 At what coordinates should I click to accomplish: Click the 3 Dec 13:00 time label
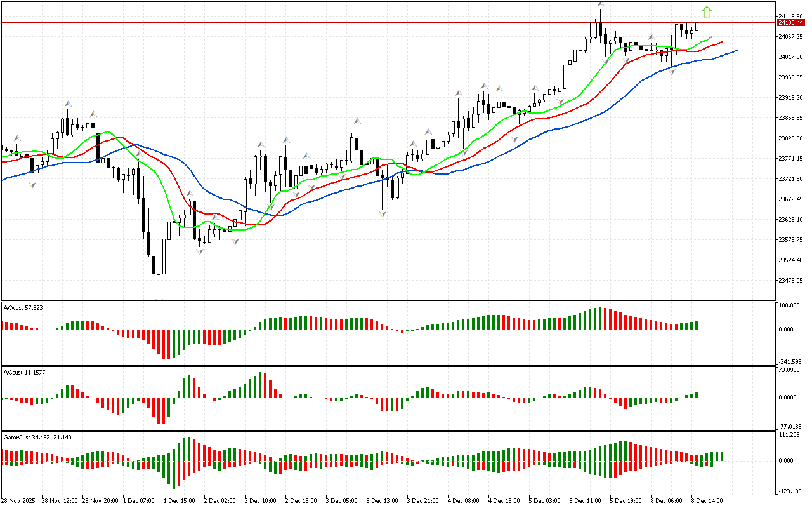(383, 500)
